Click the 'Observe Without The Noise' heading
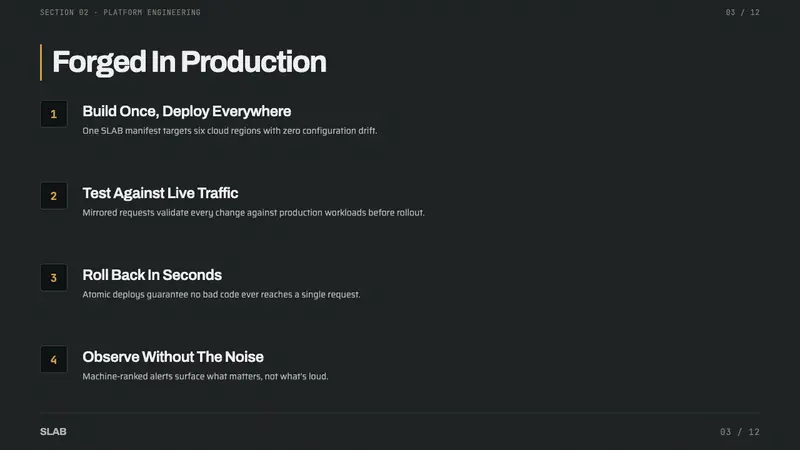The image size is (800, 450). pyautogui.click(x=173, y=357)
